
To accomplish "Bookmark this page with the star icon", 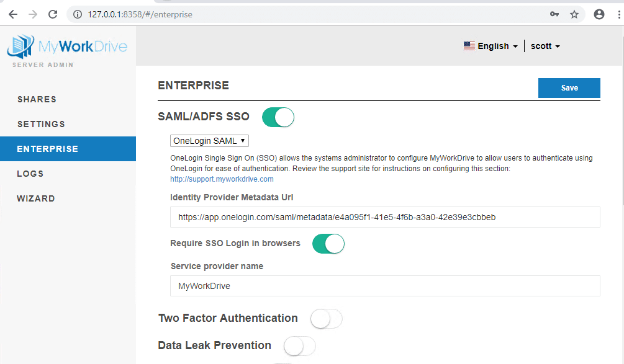I will click(x=574, y=14).
